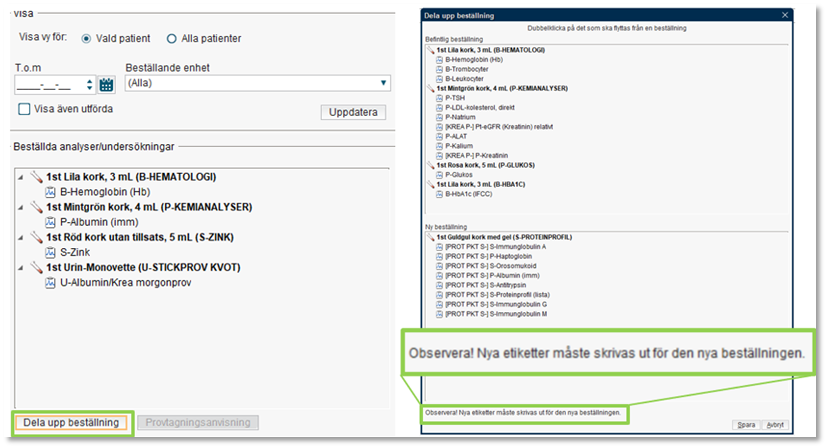Image resolution: width=827 pixels, height=448 pixels.
Task: Click the Dela upp beställning button
Action: [71, 423]
